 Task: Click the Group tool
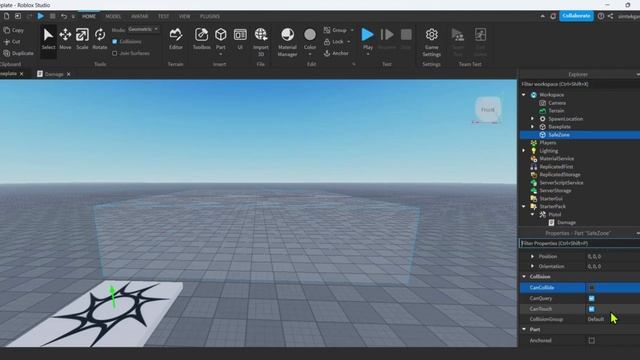(x=335, y=30)
